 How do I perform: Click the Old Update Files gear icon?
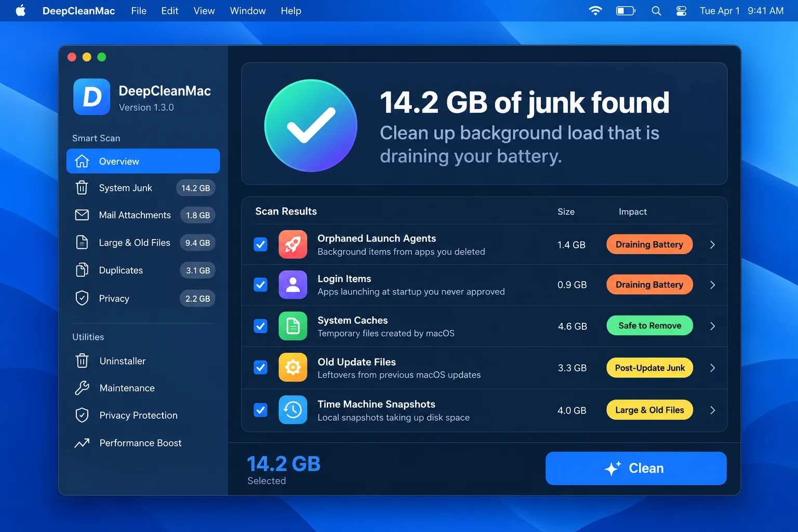pyautogui.click(x=293, y=367)
